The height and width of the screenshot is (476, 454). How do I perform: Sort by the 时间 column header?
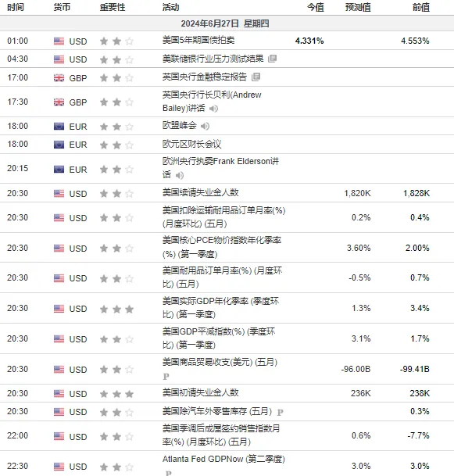[16, 7]
